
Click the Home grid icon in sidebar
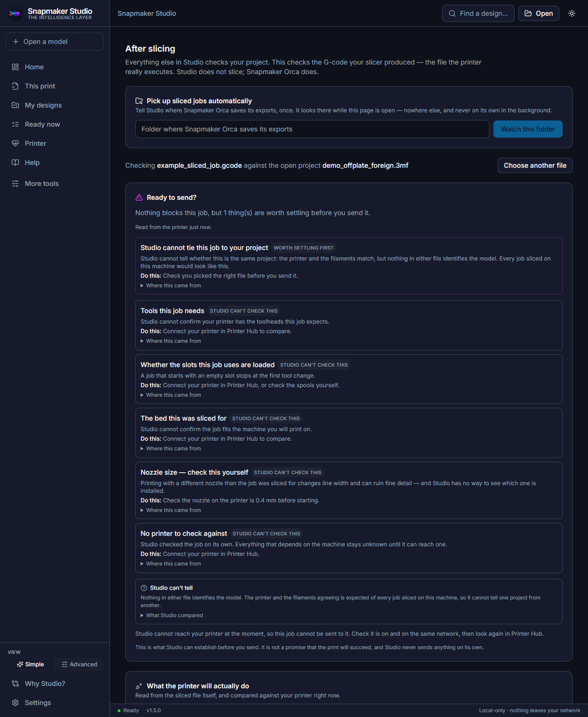coord(15,67)
